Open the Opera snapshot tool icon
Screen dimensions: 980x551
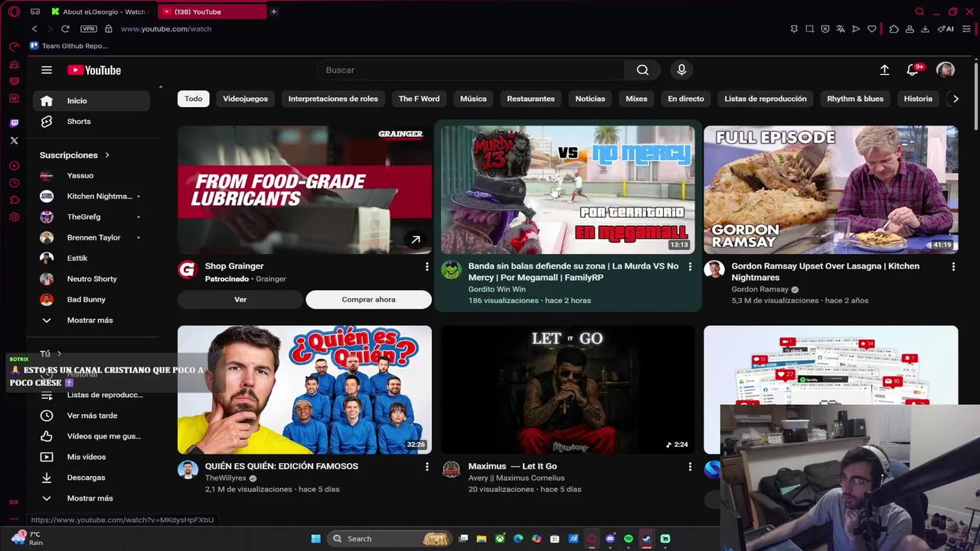[x=809, y=29]
